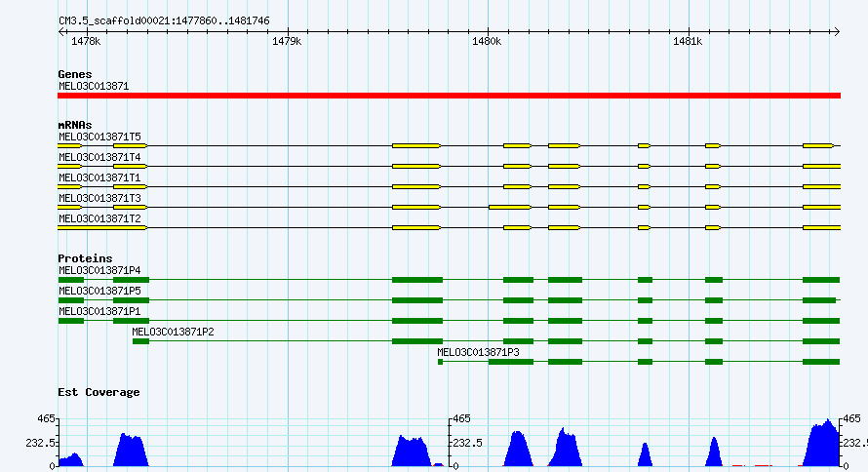Click the left 232.5 coverage axis label

[x=40, y=443]
